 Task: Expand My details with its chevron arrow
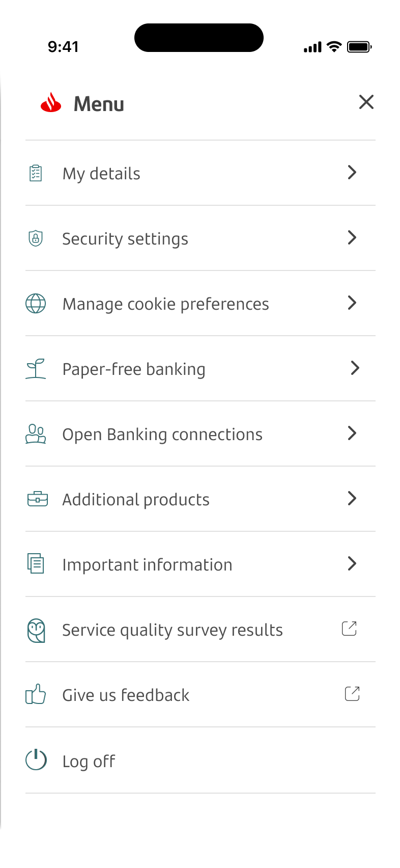pyautogui.click(x=352, y=172)
